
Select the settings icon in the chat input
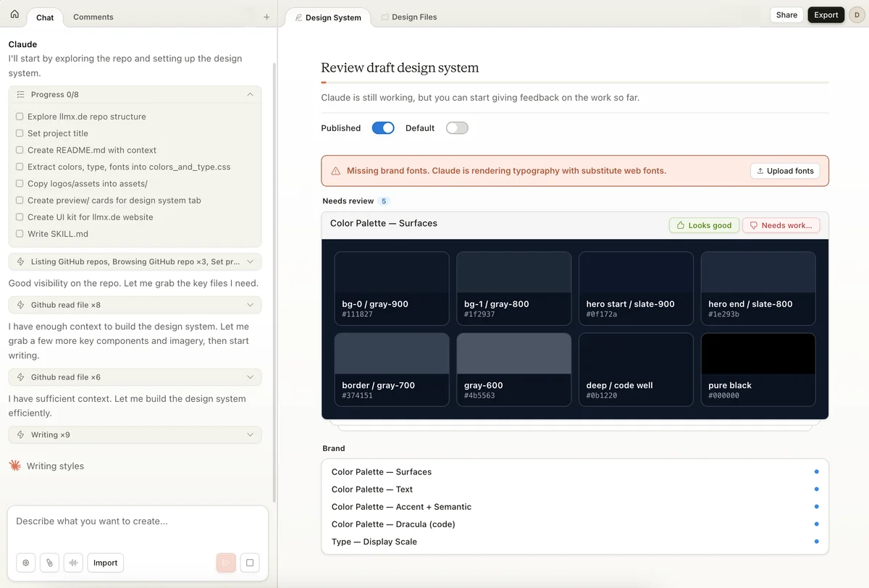click(25, 563)
